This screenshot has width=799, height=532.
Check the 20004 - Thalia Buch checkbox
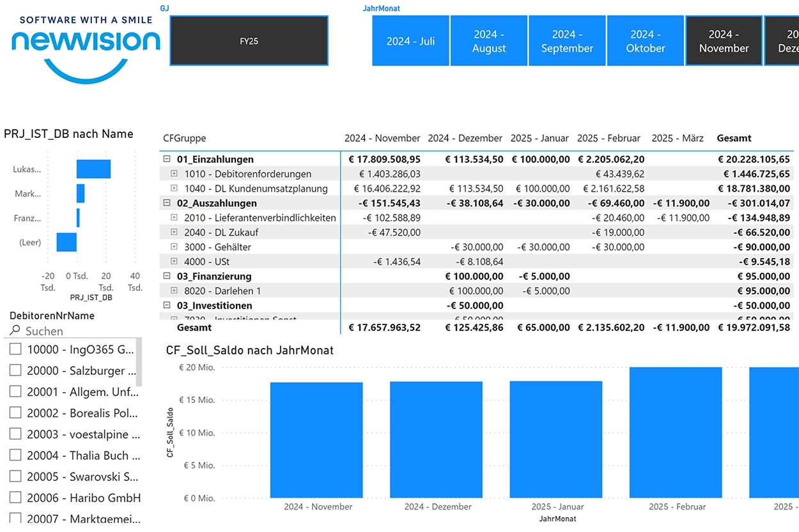[x=15, y=455]
